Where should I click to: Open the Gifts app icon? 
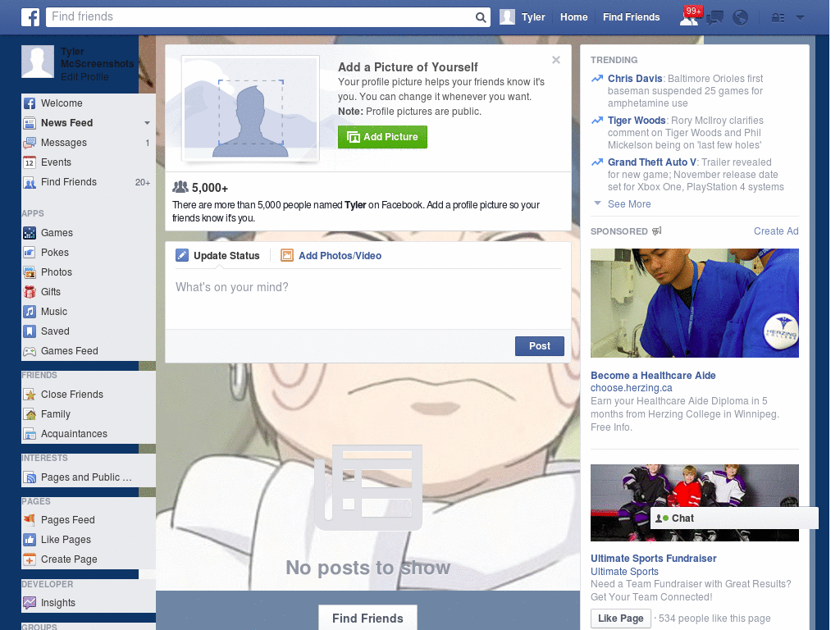tap(30, 292)
